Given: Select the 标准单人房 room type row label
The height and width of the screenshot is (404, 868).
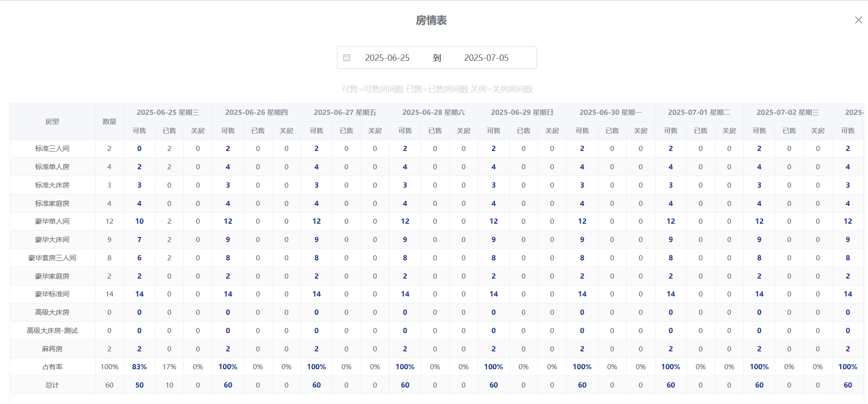Looking at the screenshot, I should 52,167.
